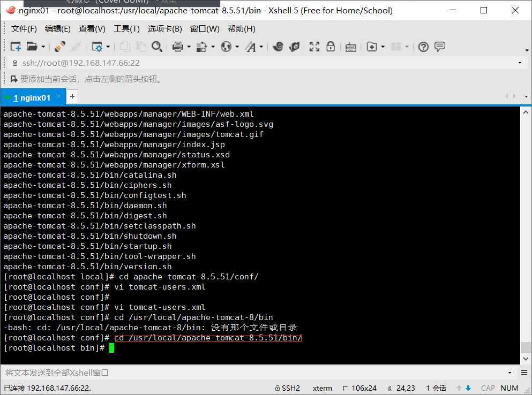Viewport: 532px width, 395px height.
Task: Open the 工具(T) menu
Action: coord(126,29)
